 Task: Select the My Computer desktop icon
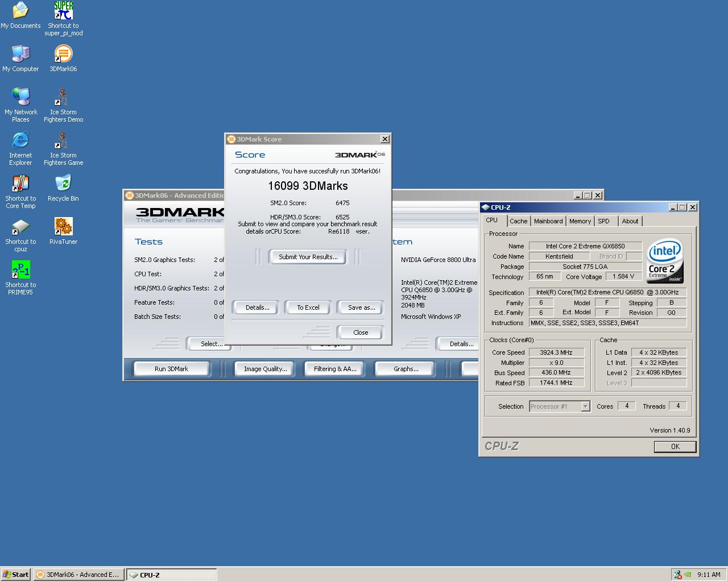(x=20, y=59)
